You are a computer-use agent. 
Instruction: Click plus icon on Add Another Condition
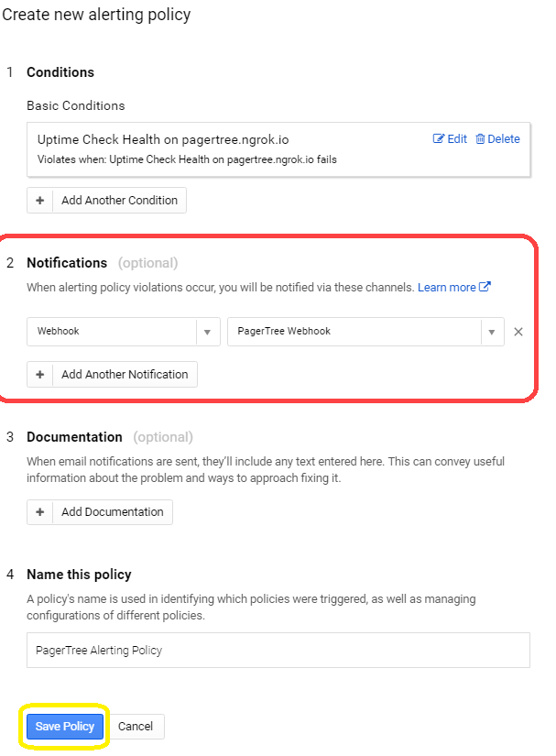[39, 201]
